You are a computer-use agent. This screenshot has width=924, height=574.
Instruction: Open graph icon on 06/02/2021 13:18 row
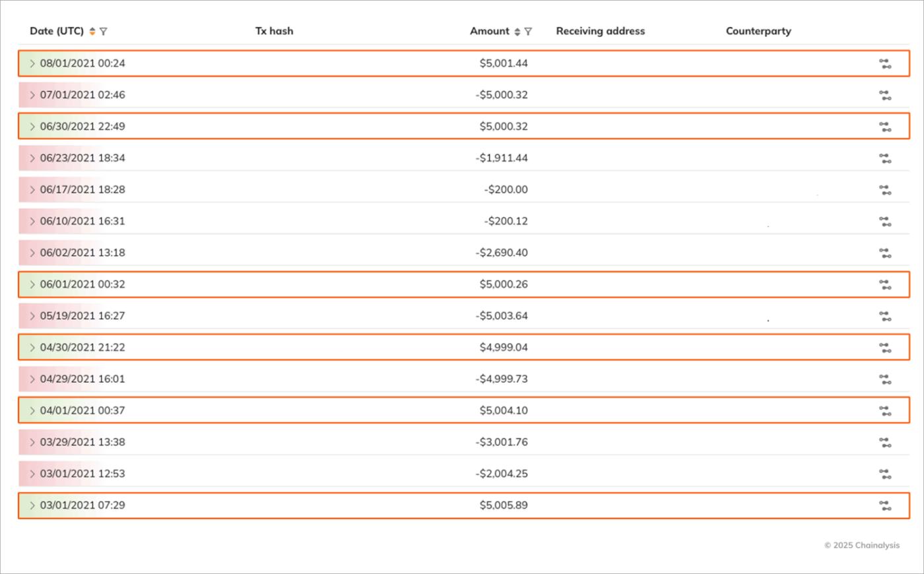coord(885,253)
